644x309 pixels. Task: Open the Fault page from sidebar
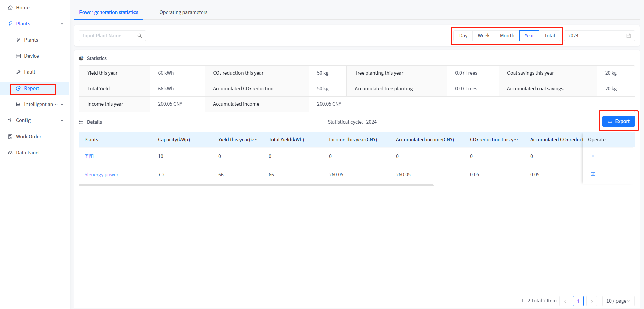tap(30, 72)
